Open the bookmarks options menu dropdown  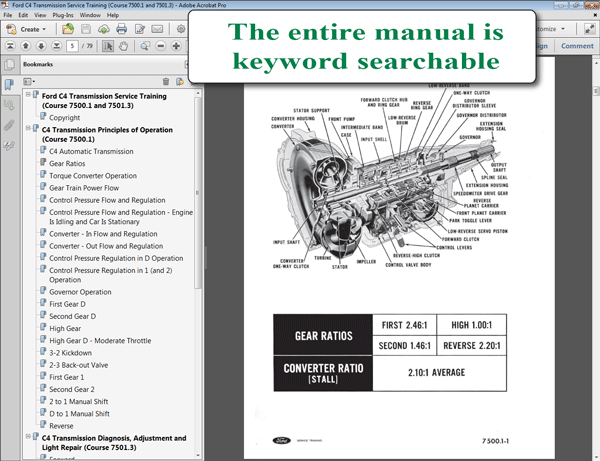(29, 81)
